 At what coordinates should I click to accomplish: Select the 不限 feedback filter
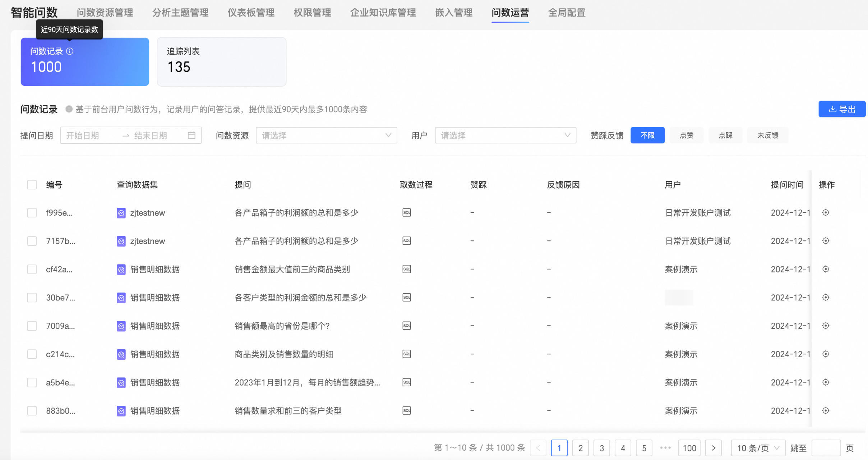pos(647,135)
